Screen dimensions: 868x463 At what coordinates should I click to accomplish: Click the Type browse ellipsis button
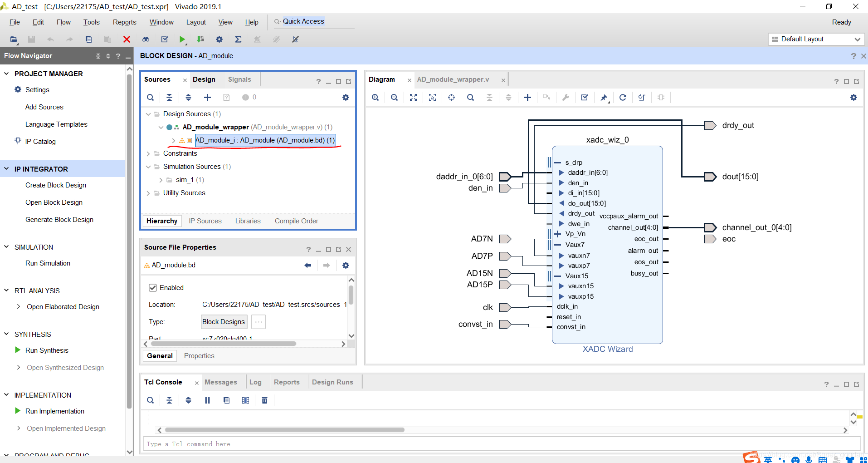(x=258, y=321)
